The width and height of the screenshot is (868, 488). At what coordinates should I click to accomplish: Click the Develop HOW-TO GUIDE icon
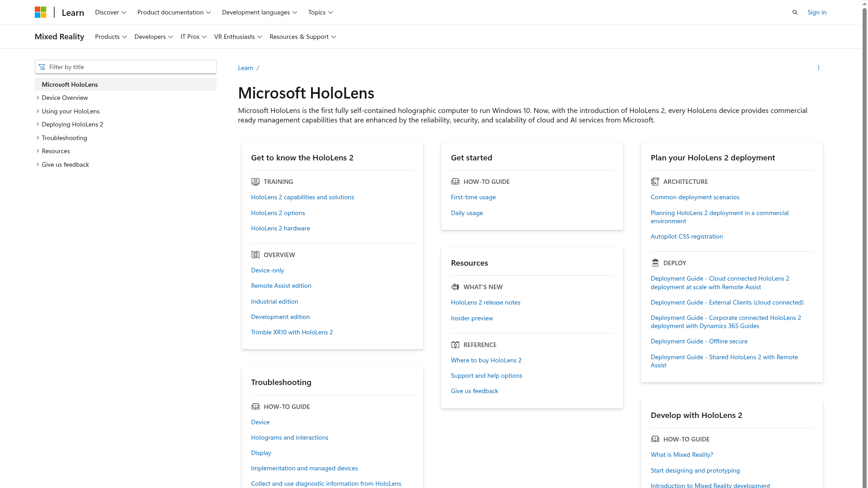655,439
